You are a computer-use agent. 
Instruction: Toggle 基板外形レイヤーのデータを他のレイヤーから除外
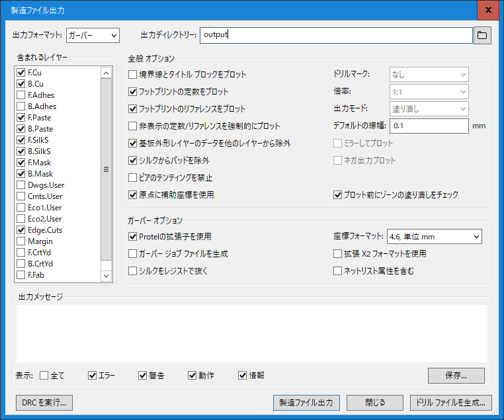tap(132, 144)
